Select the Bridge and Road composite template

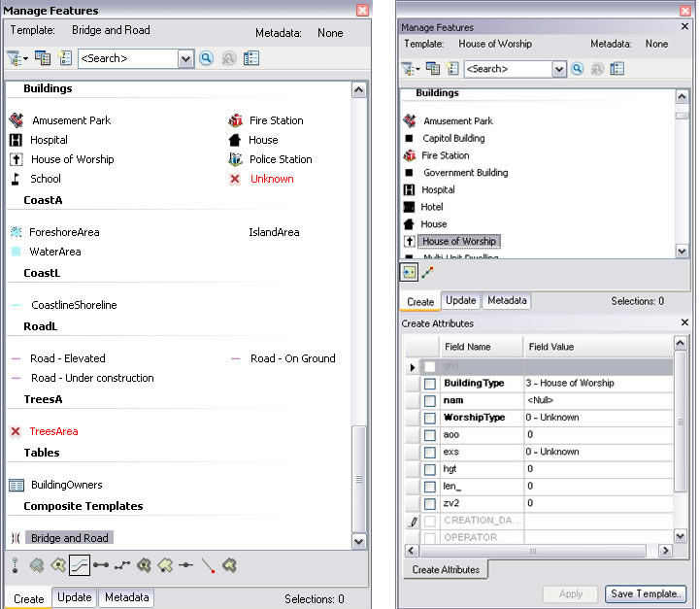click(69, 537)
